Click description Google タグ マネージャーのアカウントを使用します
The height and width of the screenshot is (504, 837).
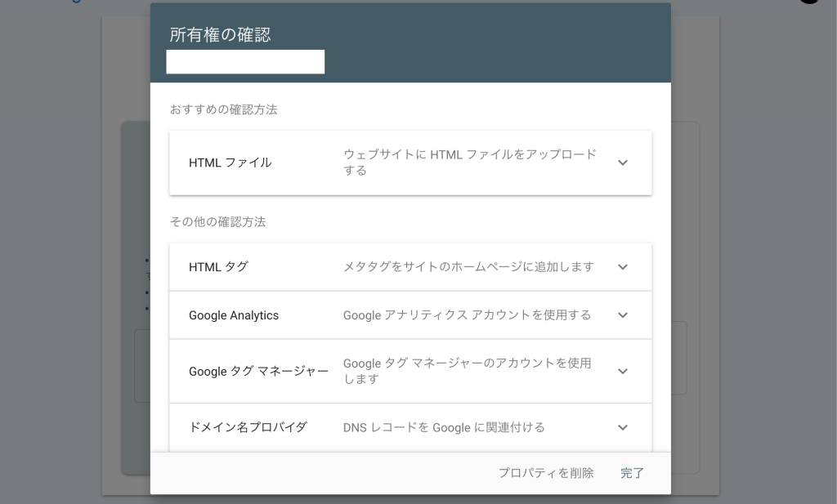pos(467,371)
